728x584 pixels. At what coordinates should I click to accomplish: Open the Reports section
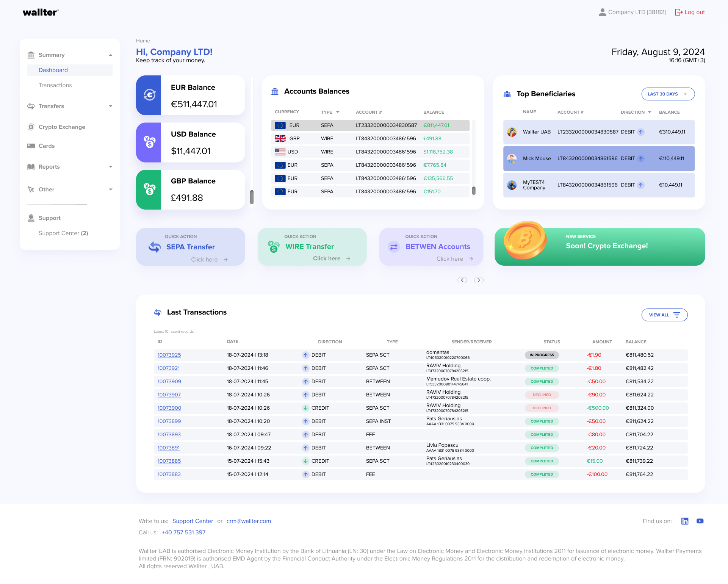pos(49,166)
